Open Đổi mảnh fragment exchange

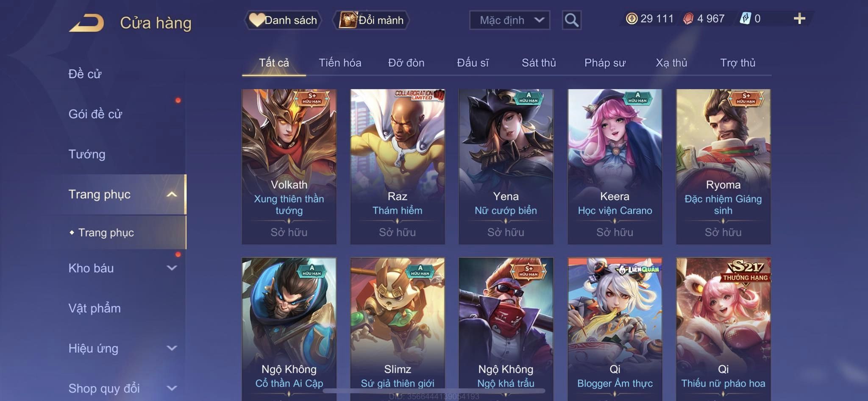click(371, 20)
